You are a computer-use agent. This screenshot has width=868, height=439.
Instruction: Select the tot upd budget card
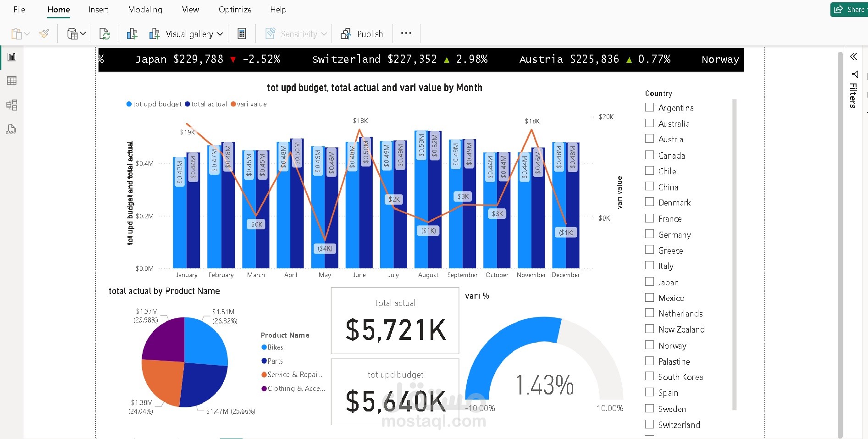[395, 392]
